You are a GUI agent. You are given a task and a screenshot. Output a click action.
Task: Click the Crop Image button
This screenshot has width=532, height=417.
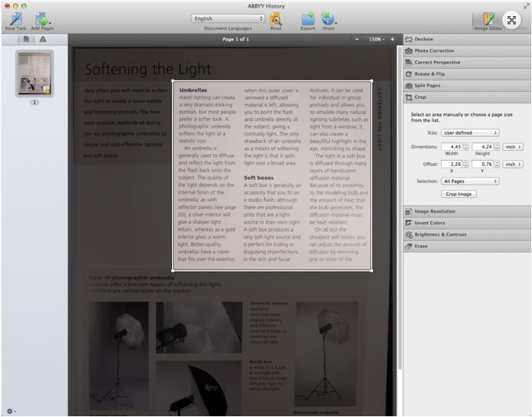(x=459, y=194)
